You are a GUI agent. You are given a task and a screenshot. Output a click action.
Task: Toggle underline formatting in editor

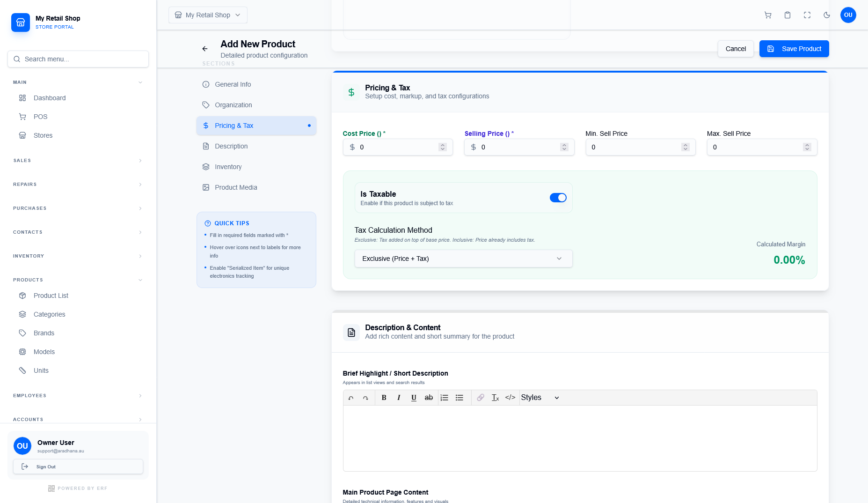(x=414, y=398)
